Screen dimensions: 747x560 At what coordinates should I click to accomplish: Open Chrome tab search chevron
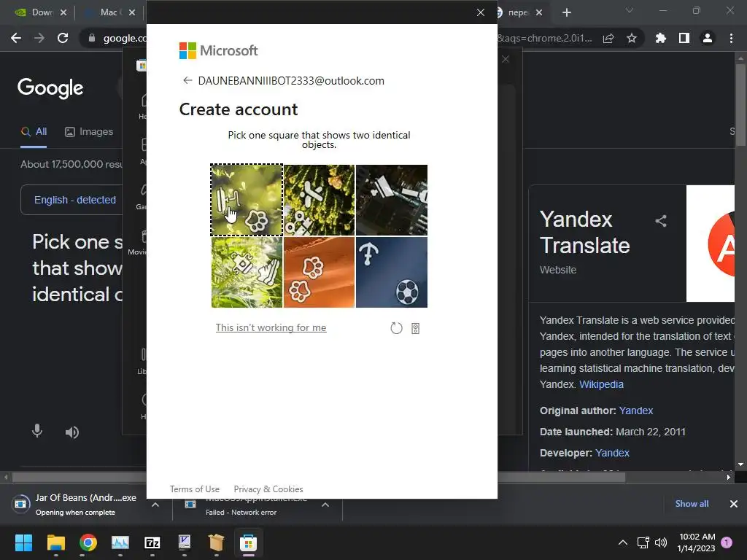click(630, 10)
